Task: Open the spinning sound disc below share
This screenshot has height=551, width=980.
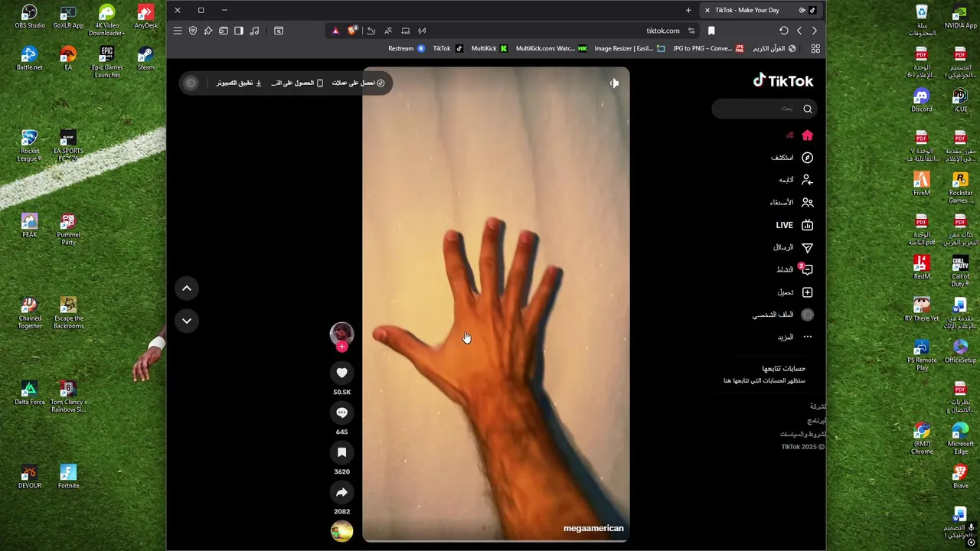Action: click(x=341, y=530)
